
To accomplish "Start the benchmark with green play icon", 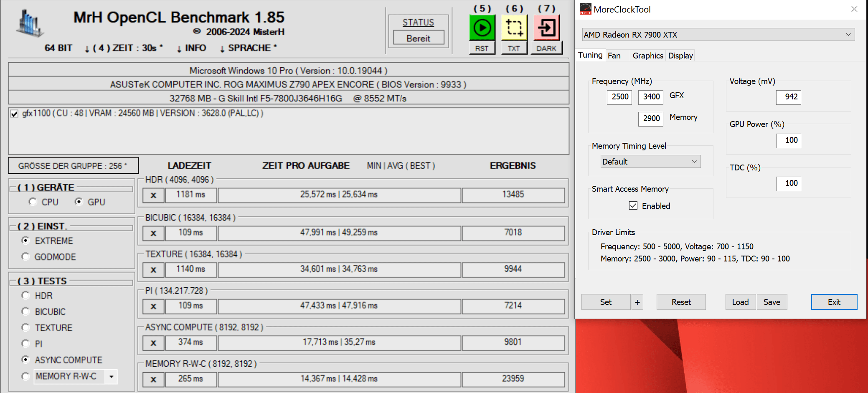I will [482, 28].
